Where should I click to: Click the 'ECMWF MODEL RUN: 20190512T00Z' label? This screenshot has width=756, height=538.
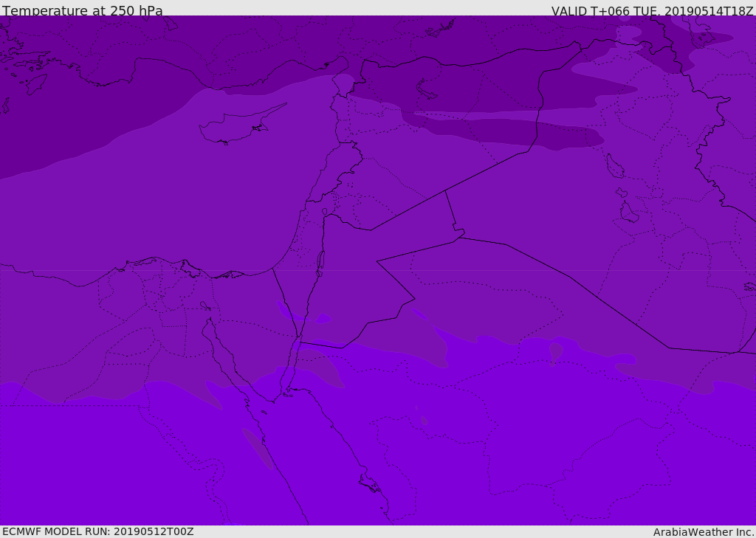[98, 531]
